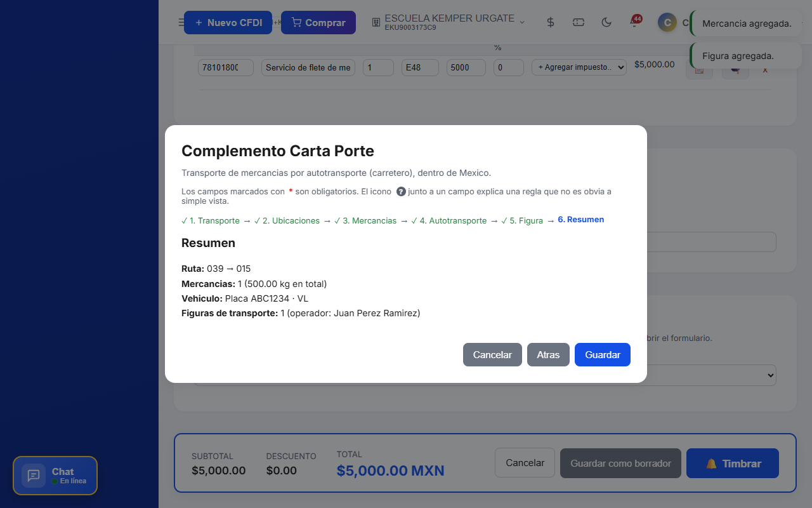Screen dimensions: 812x508
Task: Click Guardar como borrador
Action: click(620, 463)
